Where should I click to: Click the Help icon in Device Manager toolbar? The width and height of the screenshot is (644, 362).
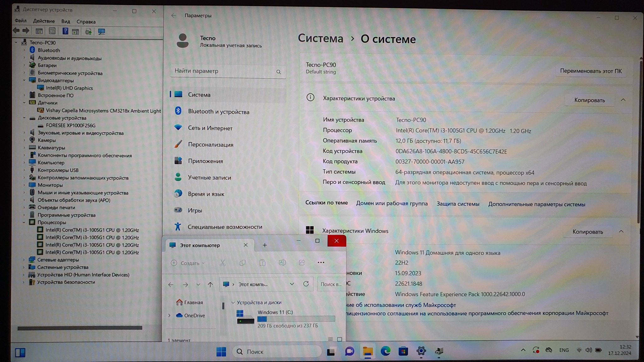tap(65, 31)
